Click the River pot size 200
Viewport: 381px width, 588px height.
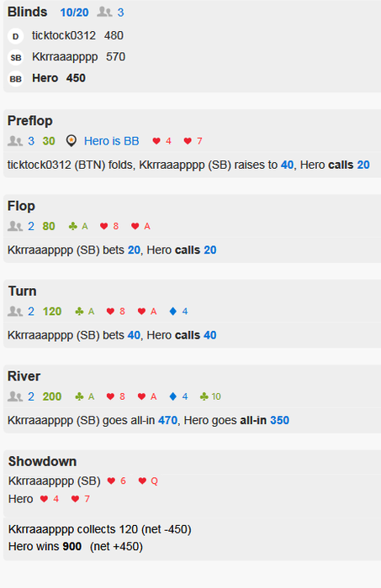coord(52,396)
